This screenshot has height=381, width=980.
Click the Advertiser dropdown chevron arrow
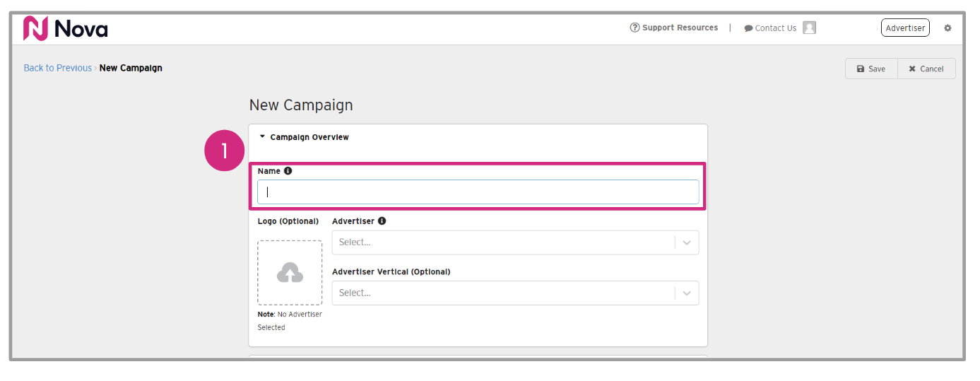point(687,242)
